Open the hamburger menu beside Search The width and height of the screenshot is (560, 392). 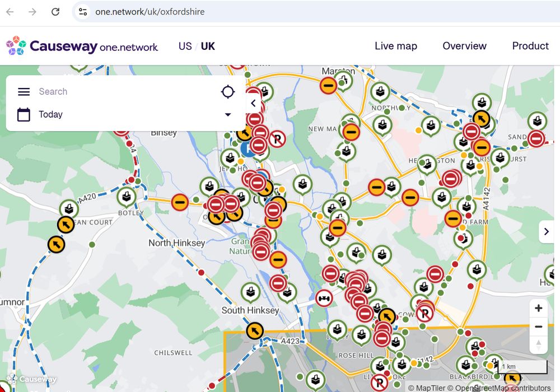pos(23,92)
